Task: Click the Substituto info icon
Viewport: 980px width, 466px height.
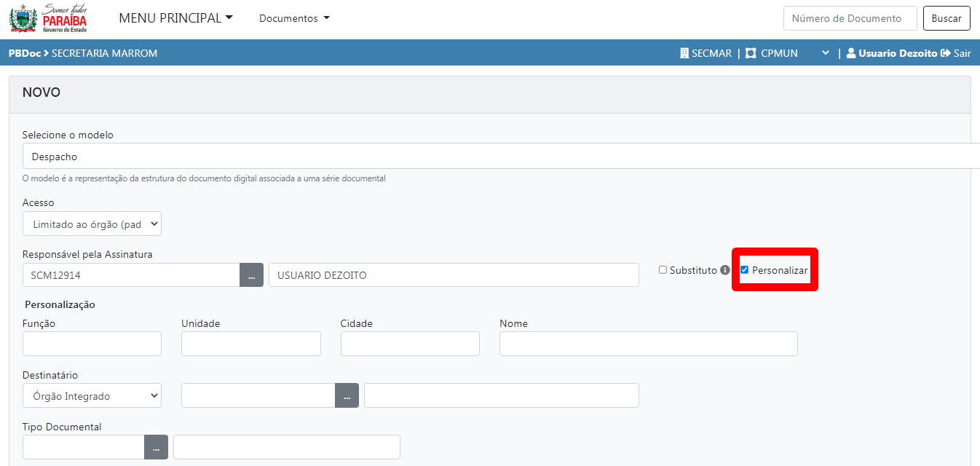Action: [725, 270]
